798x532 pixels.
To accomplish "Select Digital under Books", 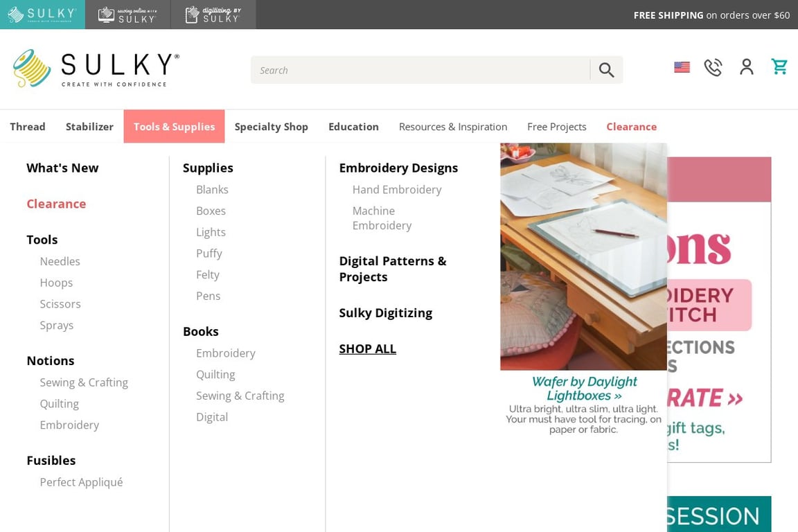I will [x=212, y=417].
